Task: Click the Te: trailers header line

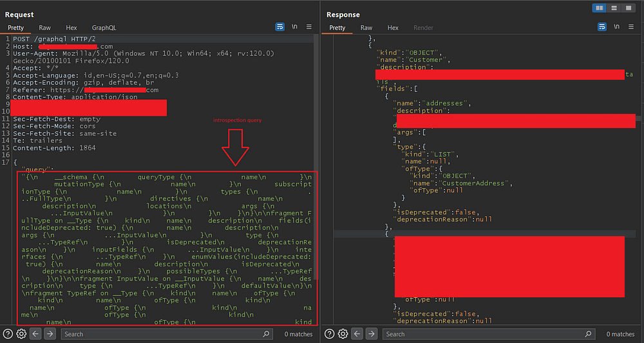Action: [x=39, y=140]
